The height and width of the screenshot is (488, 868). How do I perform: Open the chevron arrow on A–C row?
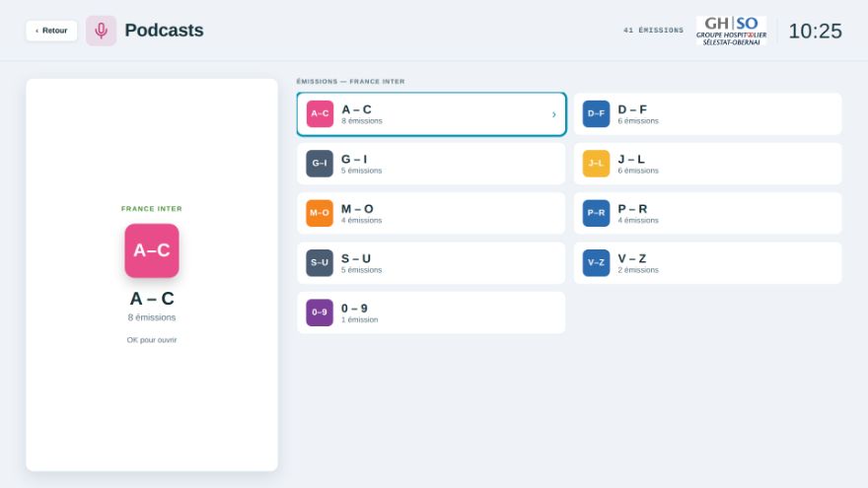(x=553, y=114)
